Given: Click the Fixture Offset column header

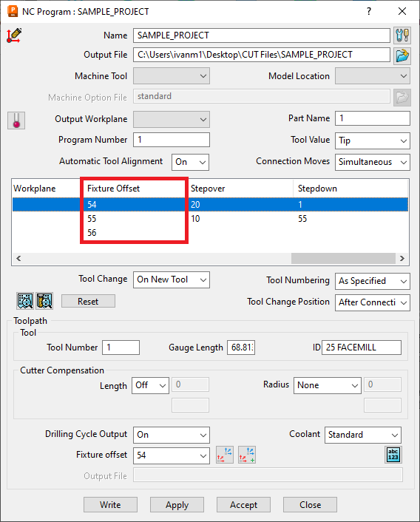Looking at the screenshot, I should 134,189.
